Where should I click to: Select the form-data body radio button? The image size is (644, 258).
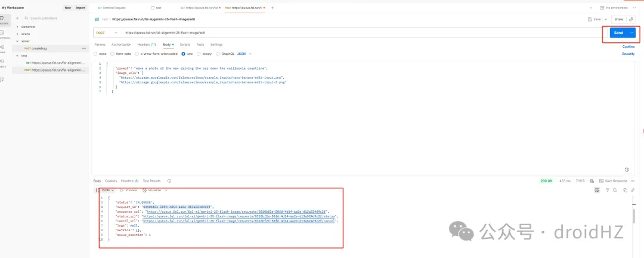[x=113, y=54]
